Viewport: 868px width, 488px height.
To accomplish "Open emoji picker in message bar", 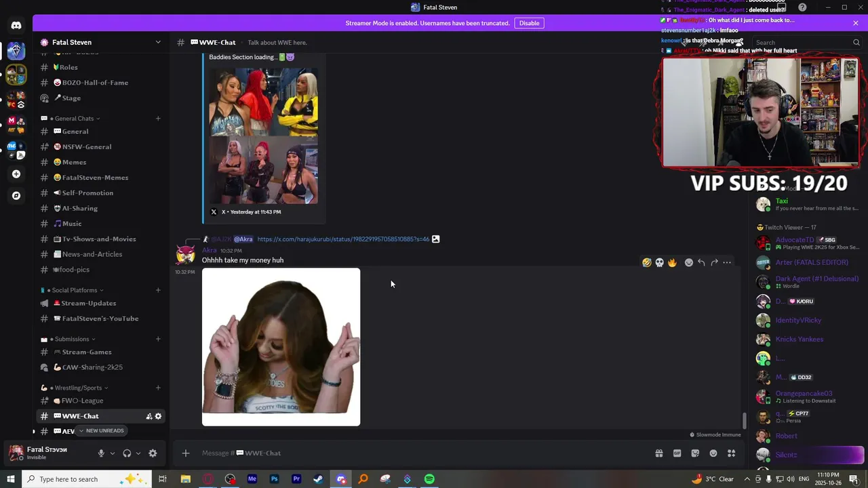I will (x=713, y=453).
